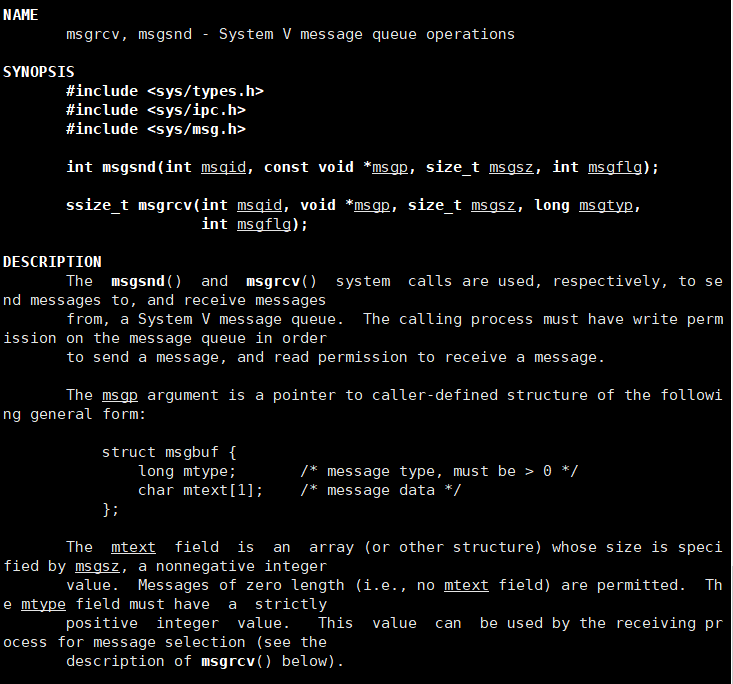Click underlined msgflg in msgsnd prototype
The height and width of the screenshot is (684, 733).
click(x=615, y=167)
